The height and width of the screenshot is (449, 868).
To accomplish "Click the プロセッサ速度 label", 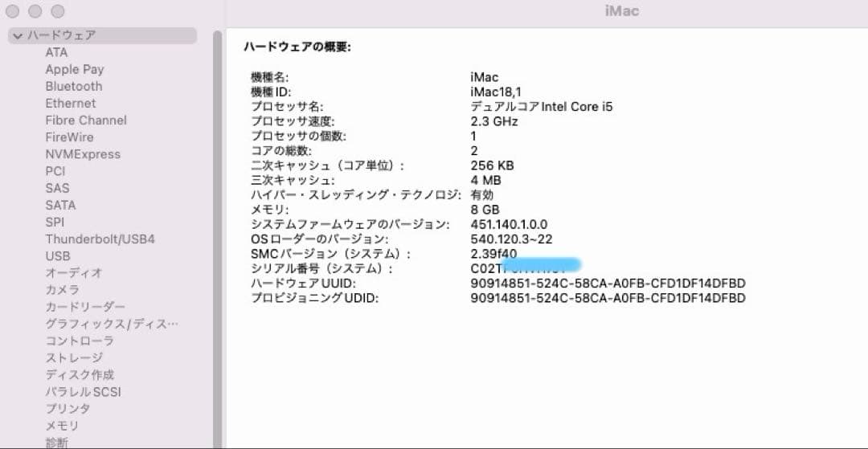I will pyautogui.click(x=293, y=121).
